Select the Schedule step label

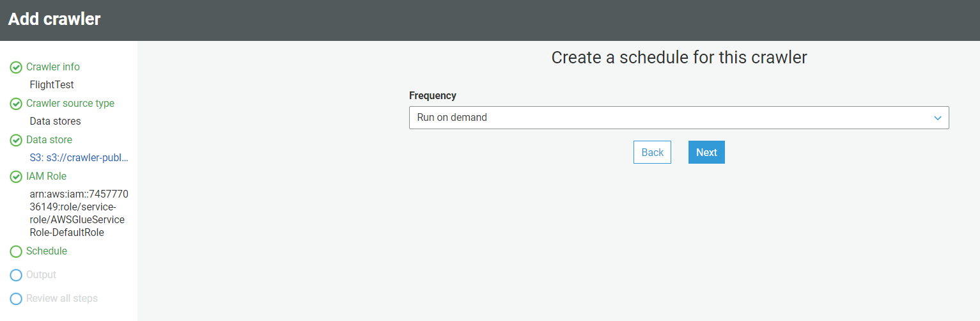(x=47, y=251)
